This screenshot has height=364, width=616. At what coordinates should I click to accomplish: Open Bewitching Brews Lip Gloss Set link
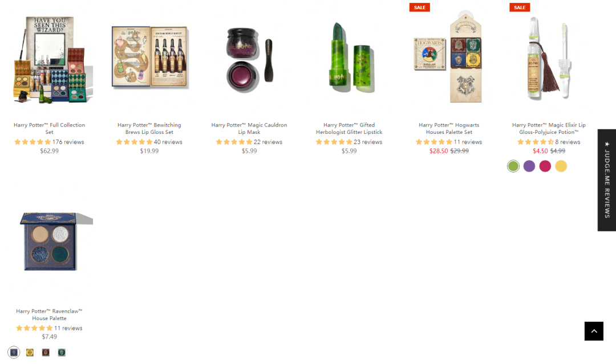(x=149, y=128)
